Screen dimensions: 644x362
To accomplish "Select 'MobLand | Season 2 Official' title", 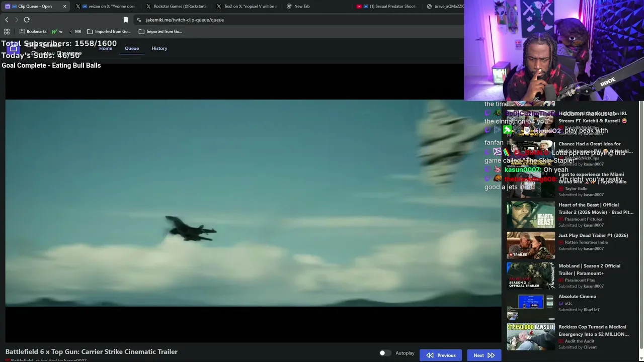I will click(x=589, y=266).
